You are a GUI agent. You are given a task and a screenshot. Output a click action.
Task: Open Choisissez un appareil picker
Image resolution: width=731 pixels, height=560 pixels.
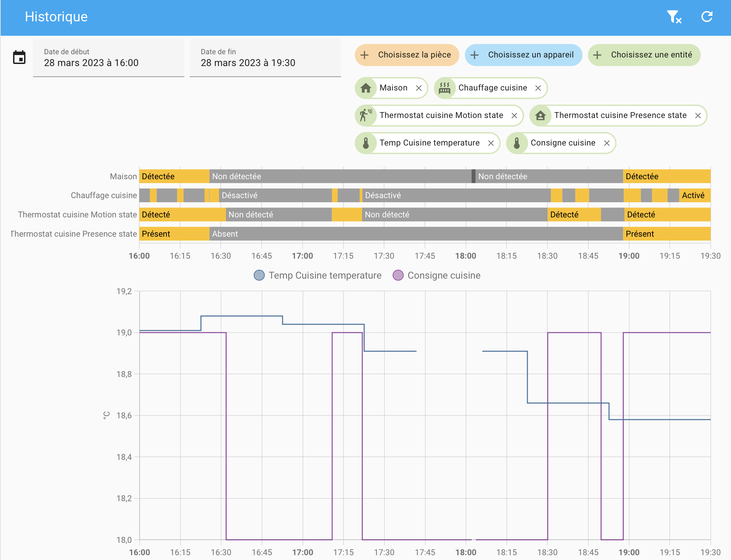[523, 55]
